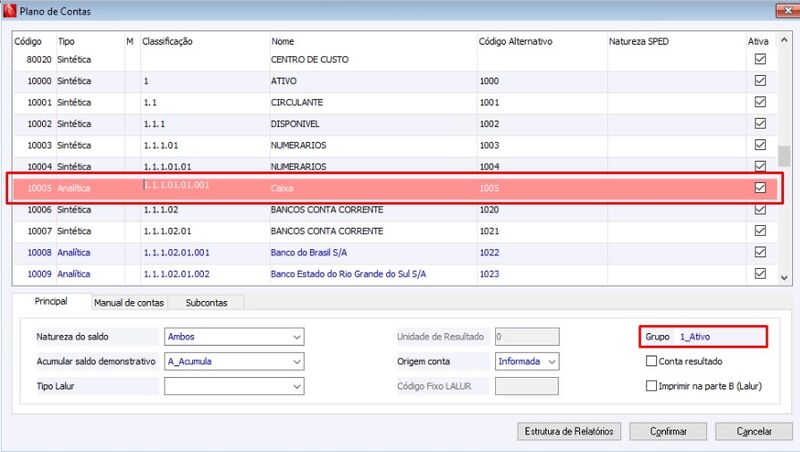The width and height of the screenshot is (800, 452).
Task: Click the Cancelar button
Action: [754, 432]
